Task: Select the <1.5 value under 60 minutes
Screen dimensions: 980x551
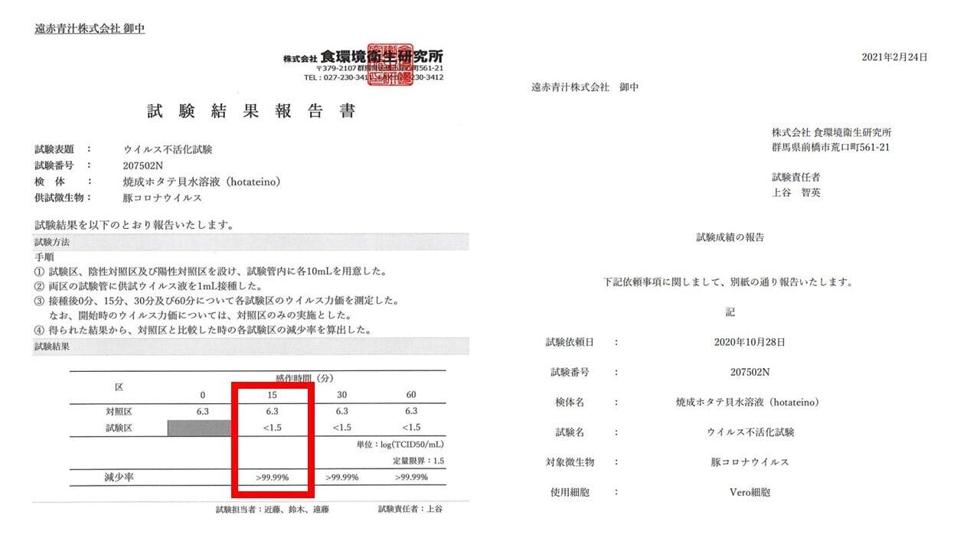Action: click(x=411, y=428)
